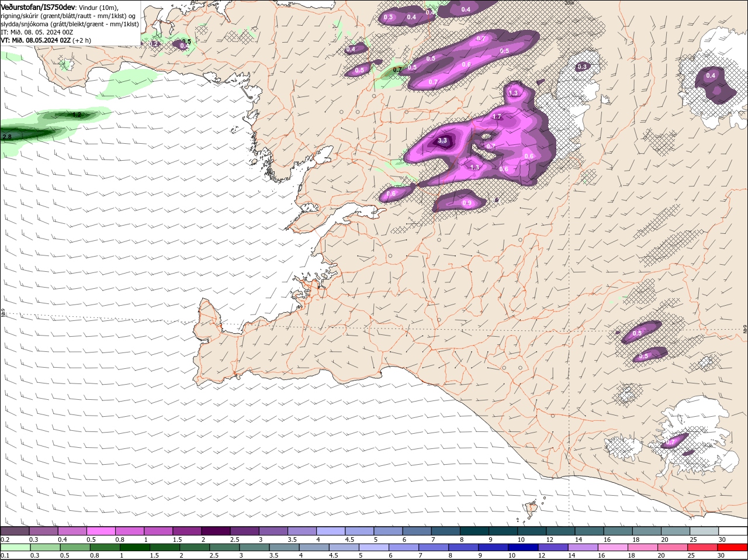Click the '0.9' snowfall value on the map

(467, 203)
